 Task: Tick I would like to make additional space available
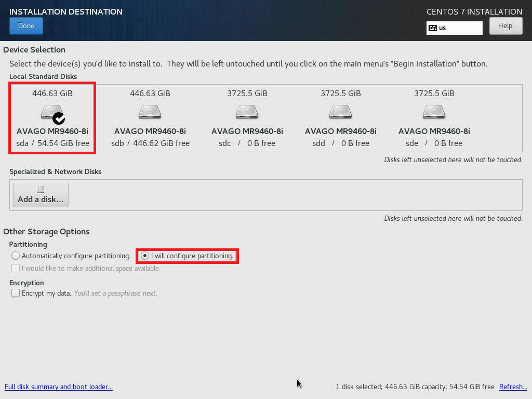(16, 268)
